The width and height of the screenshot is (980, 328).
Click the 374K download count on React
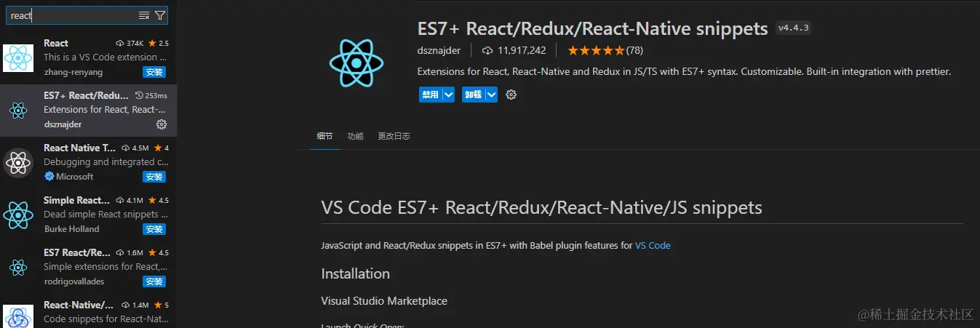coord(130,43)
